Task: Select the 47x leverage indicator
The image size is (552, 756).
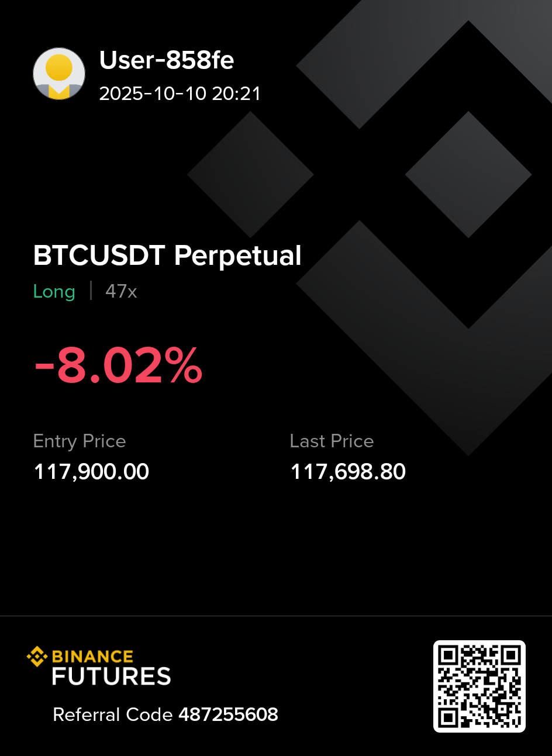Action: coord(121,291)
